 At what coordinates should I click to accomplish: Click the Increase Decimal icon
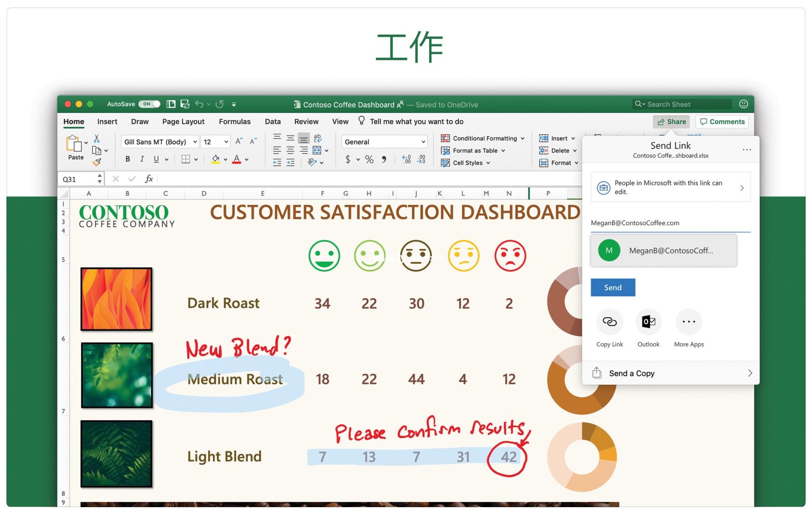(406, 159)
